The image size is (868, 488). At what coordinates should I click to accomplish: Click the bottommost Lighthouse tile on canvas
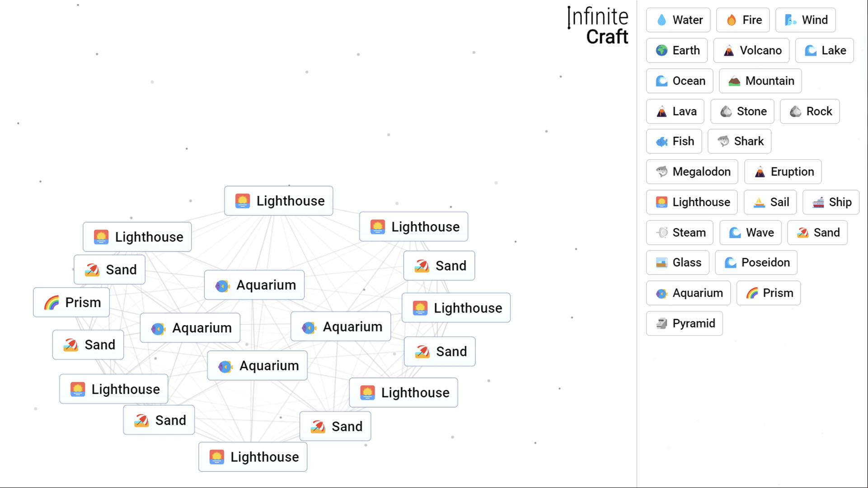pos(253,457)
